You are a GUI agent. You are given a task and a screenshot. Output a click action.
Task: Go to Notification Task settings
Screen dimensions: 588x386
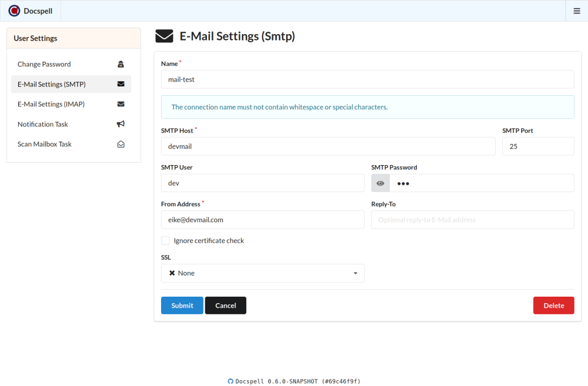click(43, 124)
